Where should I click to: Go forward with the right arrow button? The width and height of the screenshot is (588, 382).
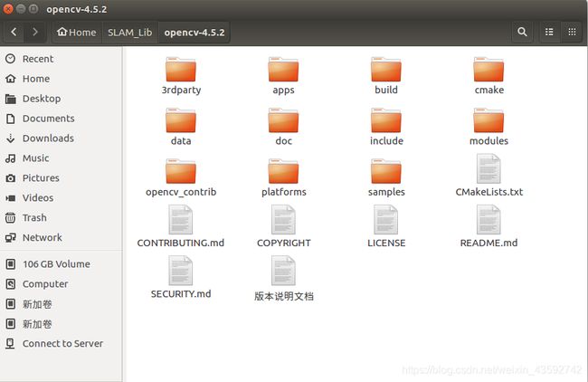point(35,33)
